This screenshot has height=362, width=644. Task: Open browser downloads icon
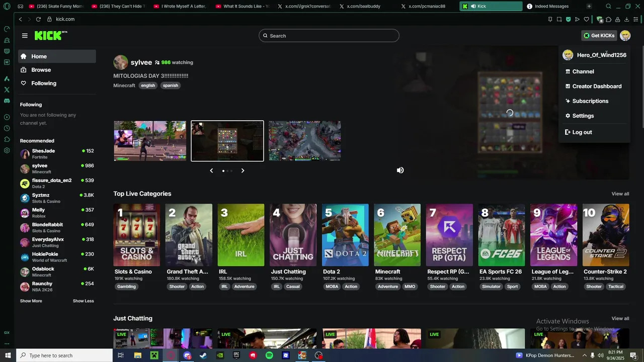click(x=626, y=19)
